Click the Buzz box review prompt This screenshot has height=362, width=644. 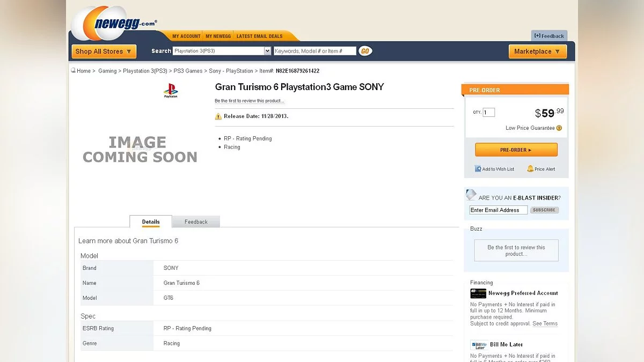pyautogui.click(x=516, y=250)
